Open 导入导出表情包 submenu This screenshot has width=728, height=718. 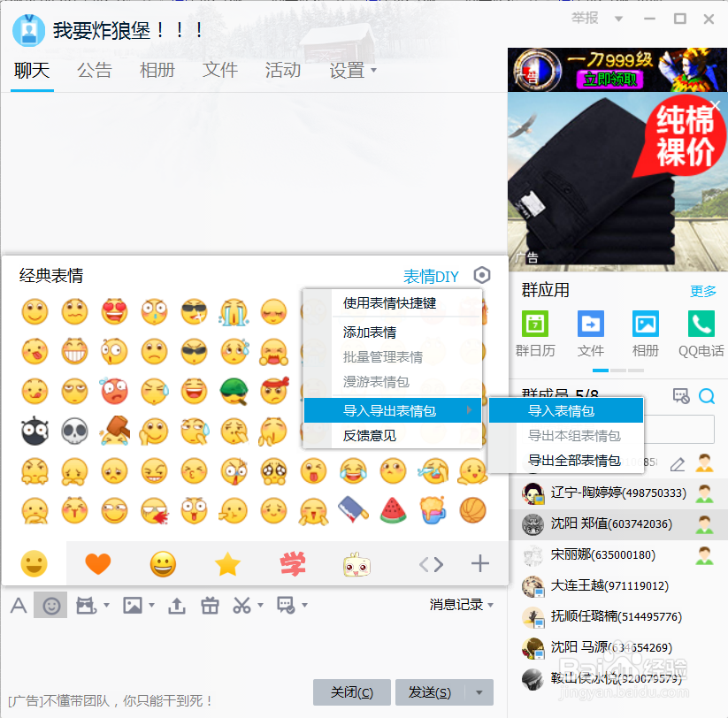click(x=393, y=411)
